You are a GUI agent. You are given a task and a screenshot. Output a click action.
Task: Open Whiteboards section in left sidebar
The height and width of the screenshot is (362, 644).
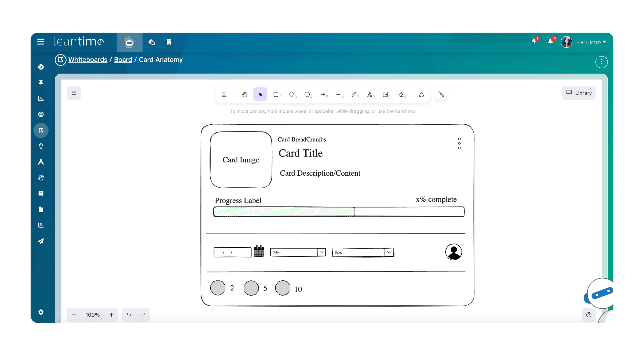coord(41,130)
